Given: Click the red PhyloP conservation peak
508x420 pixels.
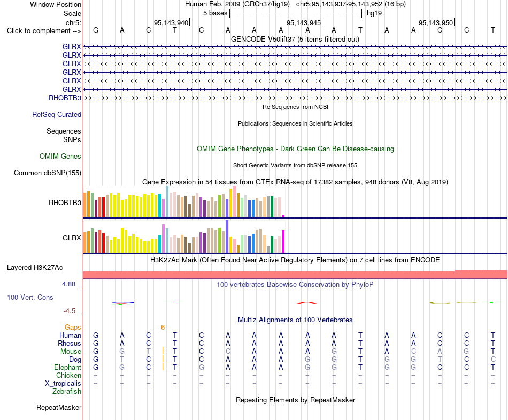Looking at the screenshot, I should click(307, 303).
